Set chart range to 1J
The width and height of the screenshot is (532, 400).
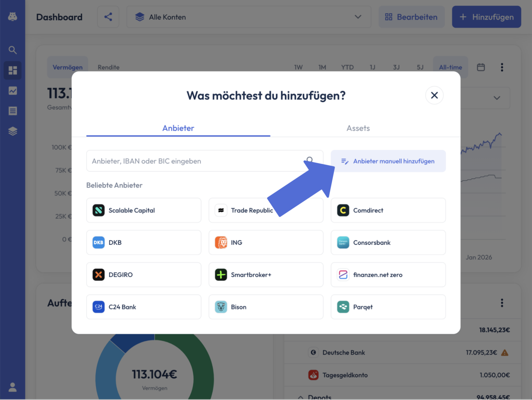click(x=373, y=67)
